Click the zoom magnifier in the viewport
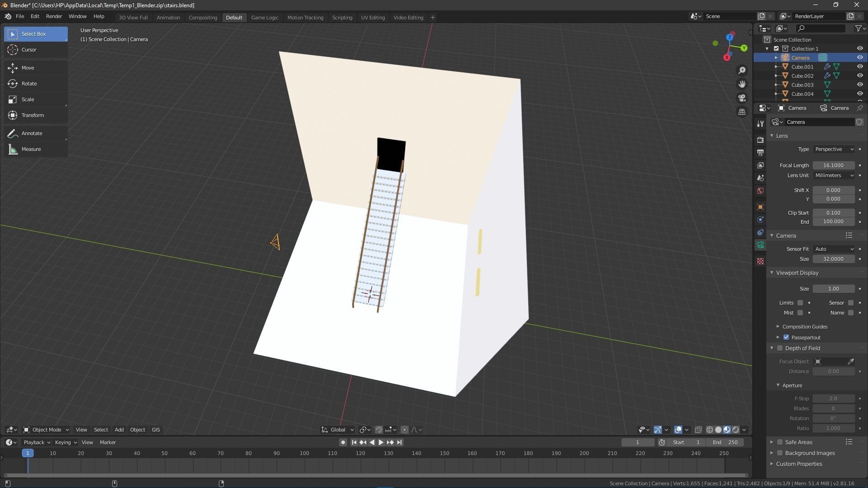Viewport: 868px width, 488px height. tap(742, 70)
